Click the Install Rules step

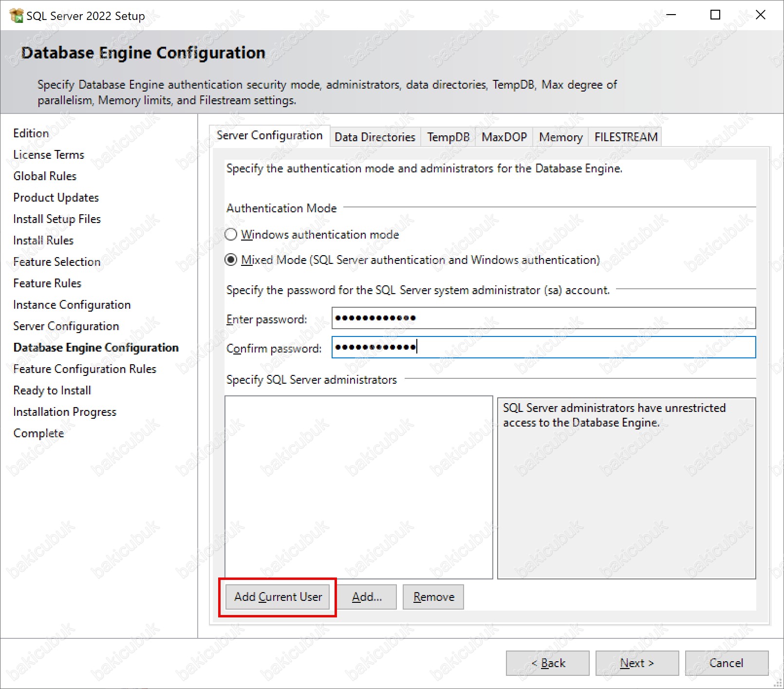click(43, 241)
